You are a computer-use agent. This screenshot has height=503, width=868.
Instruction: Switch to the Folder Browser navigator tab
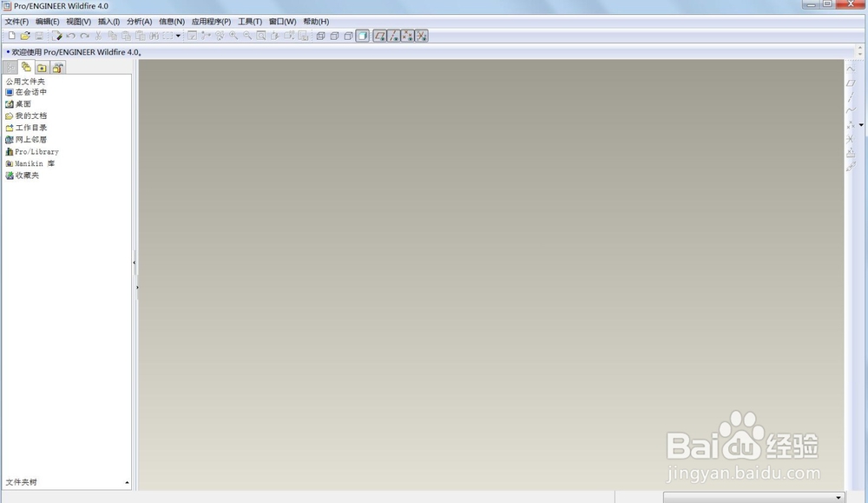(x=26, y=67)
